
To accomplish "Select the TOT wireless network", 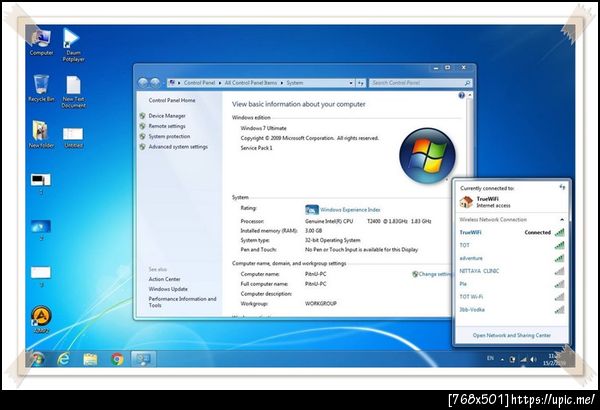I will point(512,245).
